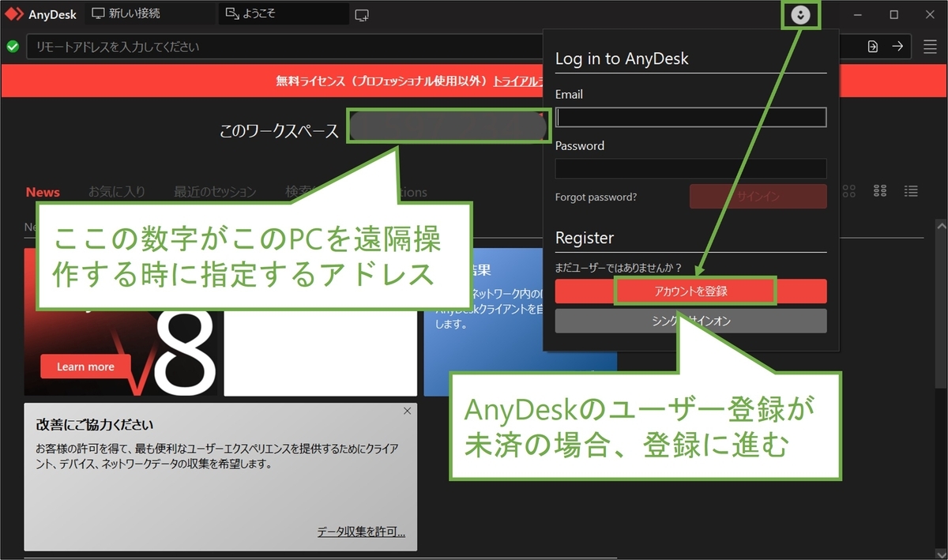Click the Forgot password? link
The width and height of the screenshot is (948, 560).
click(596, 197)
